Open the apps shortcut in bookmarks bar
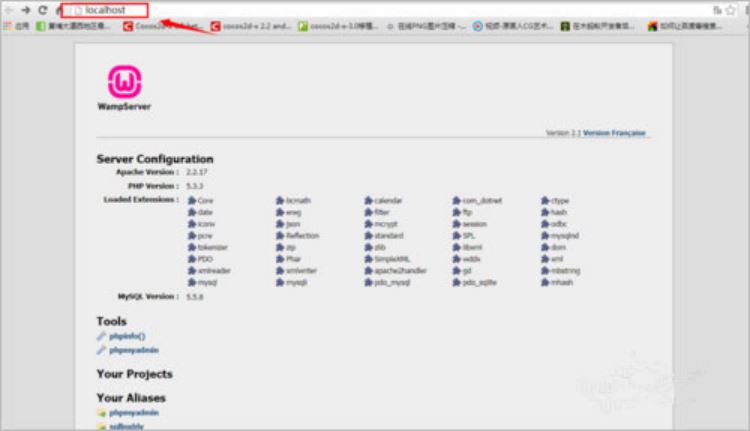Screen dimensions: 750x431 coord(16,26)
